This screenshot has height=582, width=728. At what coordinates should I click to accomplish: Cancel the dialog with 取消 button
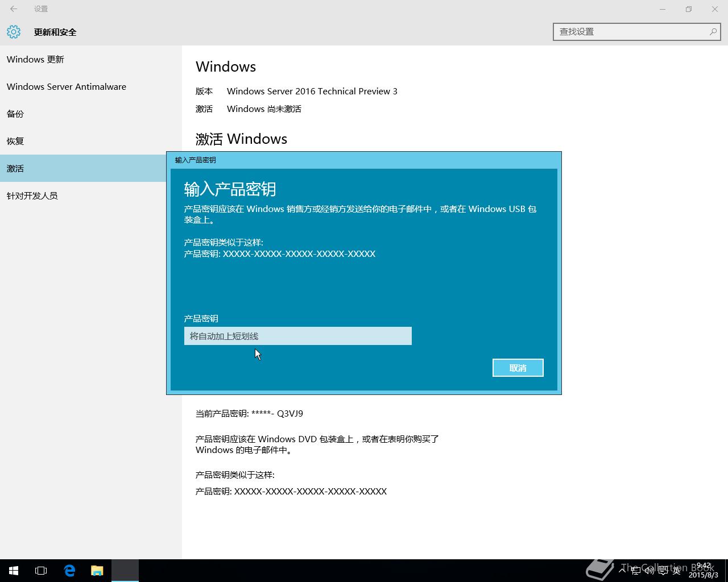[x=518, y=368]
